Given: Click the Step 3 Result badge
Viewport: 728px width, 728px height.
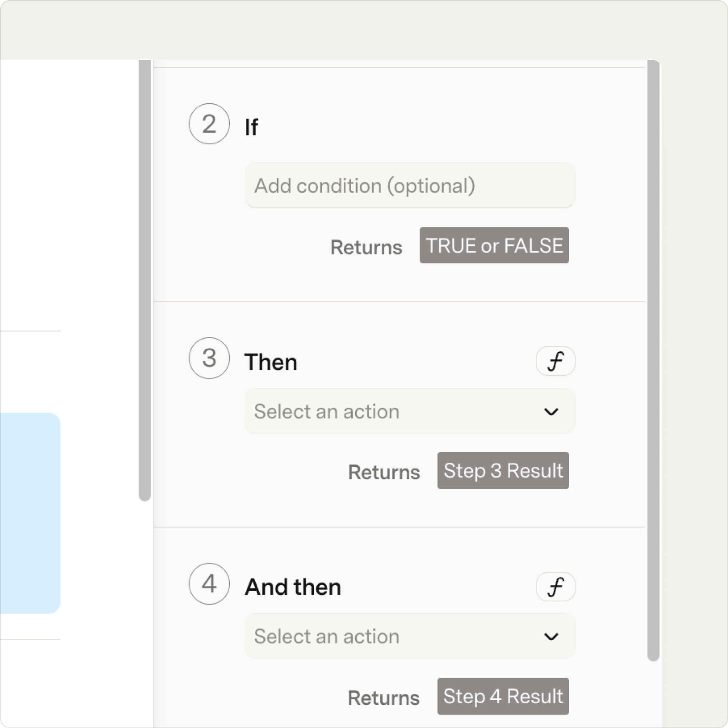Looking at the screenshot, I should coord(503,471).
